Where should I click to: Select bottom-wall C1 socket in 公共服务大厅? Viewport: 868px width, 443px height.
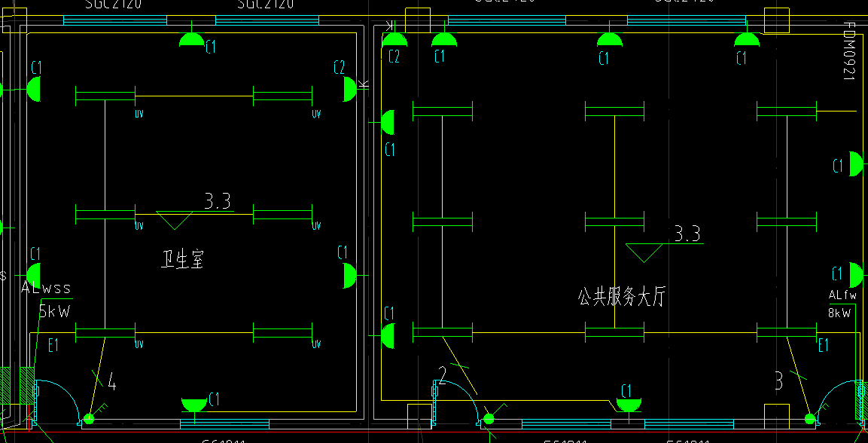tap(629, 405)
